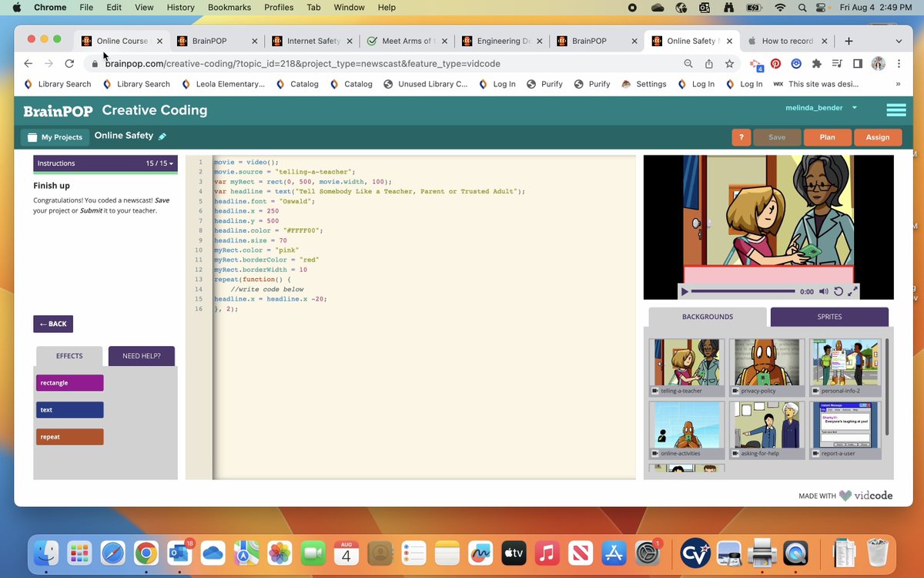Click the video progress bar
Viewport: 924px width, 578px height.
click(743, 291)
